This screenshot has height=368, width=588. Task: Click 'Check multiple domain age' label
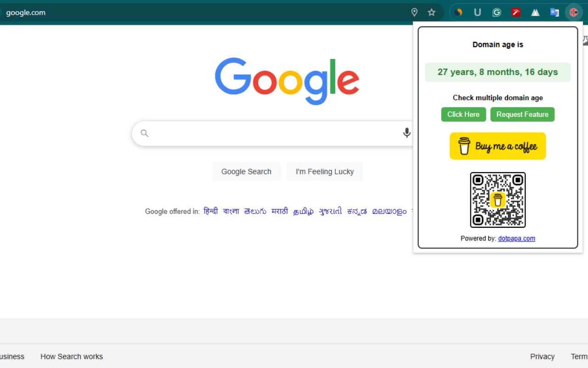coord(498,98)
